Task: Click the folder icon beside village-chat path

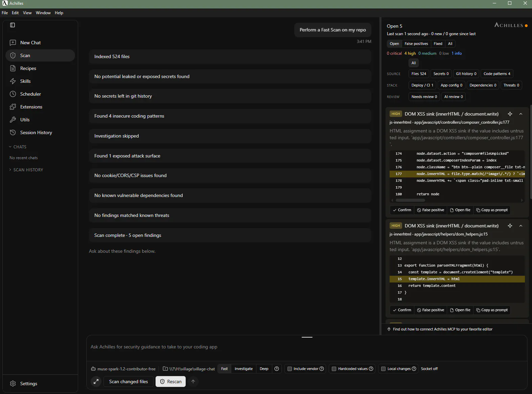Action: pyautogui.click(x=165, y=369)
